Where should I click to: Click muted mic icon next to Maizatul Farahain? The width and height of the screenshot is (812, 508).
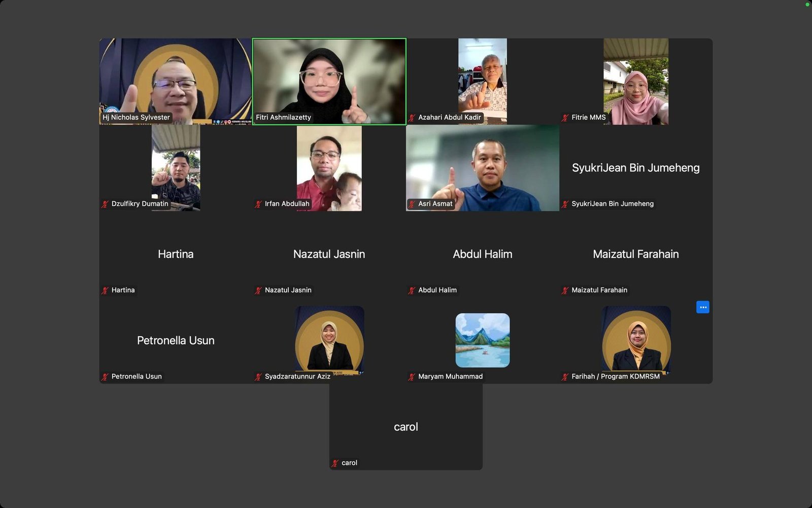coord(565,291)
